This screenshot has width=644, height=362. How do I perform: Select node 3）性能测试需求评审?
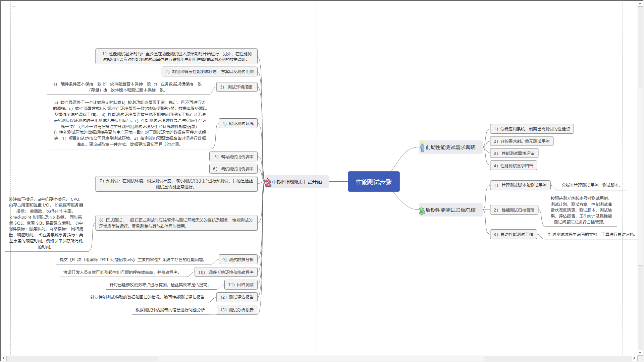(x=514, y=154)
